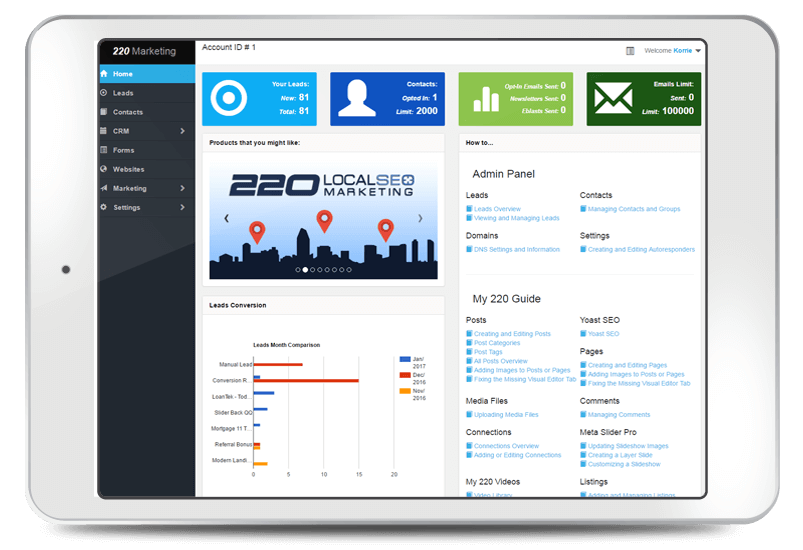The image size is (803, 550).
Task: Open Managing Contacts and Groups link
Action: (633, 209)
